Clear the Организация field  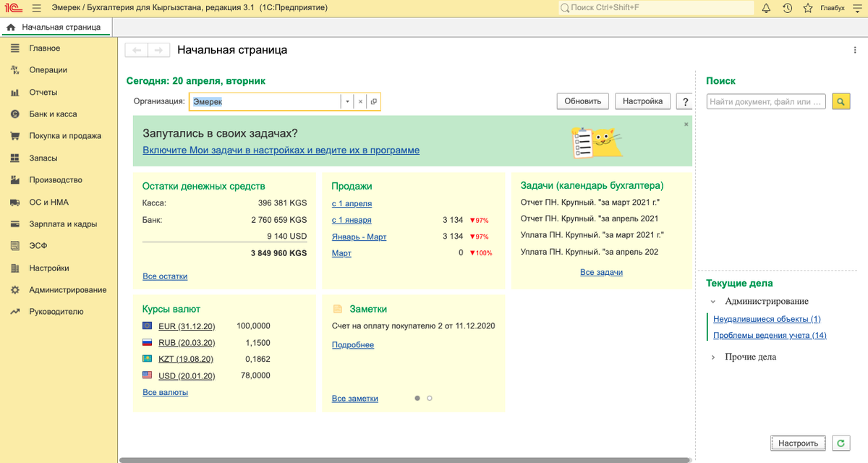point(360,102)
